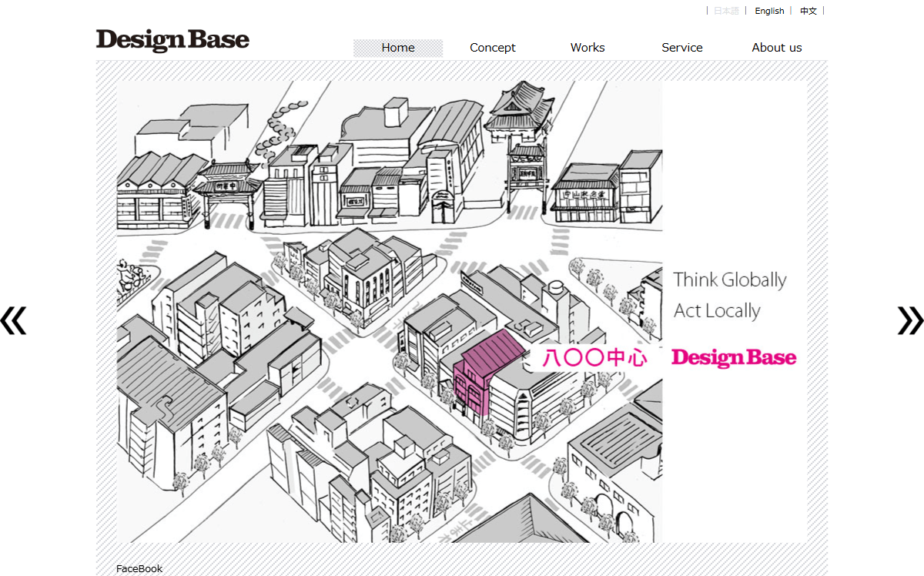Select the Home menu item
This screenshot has width=924, height=576.
click(398, 48)
